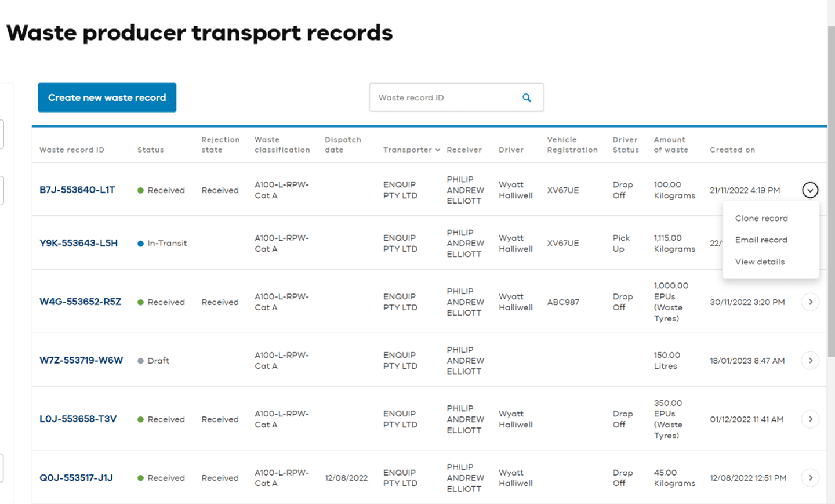Click the search magnifier icon

tap(527, 97)
